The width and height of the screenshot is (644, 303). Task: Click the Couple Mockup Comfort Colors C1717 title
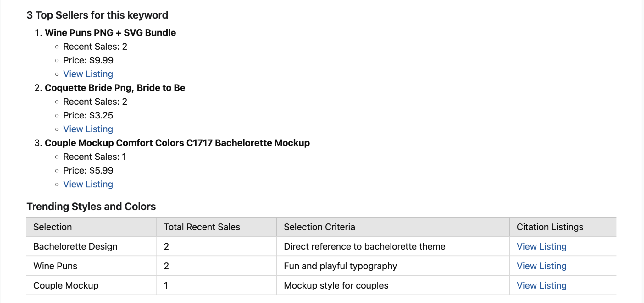(177, 143)
